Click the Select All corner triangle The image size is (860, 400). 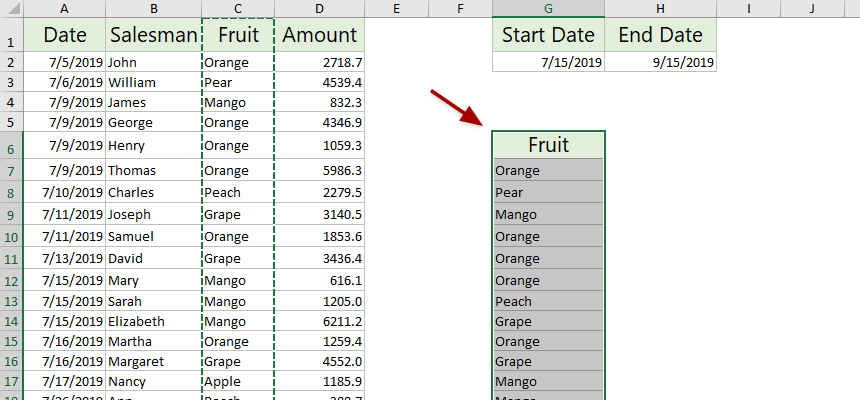pyautogui.click(x=10, y=8)
